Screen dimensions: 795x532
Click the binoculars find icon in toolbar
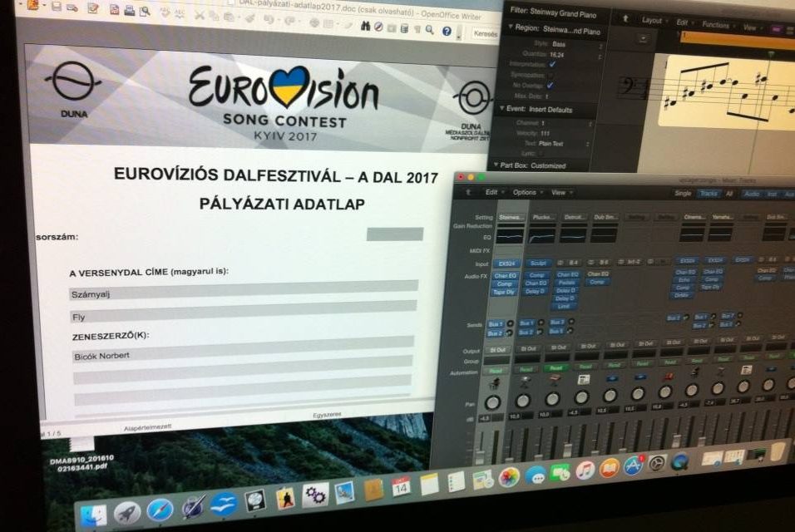pos(364,28)
